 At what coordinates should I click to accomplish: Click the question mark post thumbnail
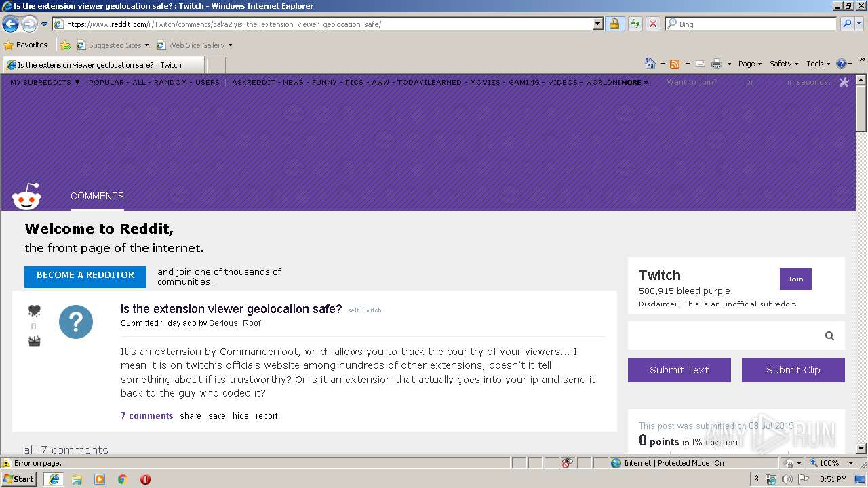pyautogui.click(x=76, y=322)
